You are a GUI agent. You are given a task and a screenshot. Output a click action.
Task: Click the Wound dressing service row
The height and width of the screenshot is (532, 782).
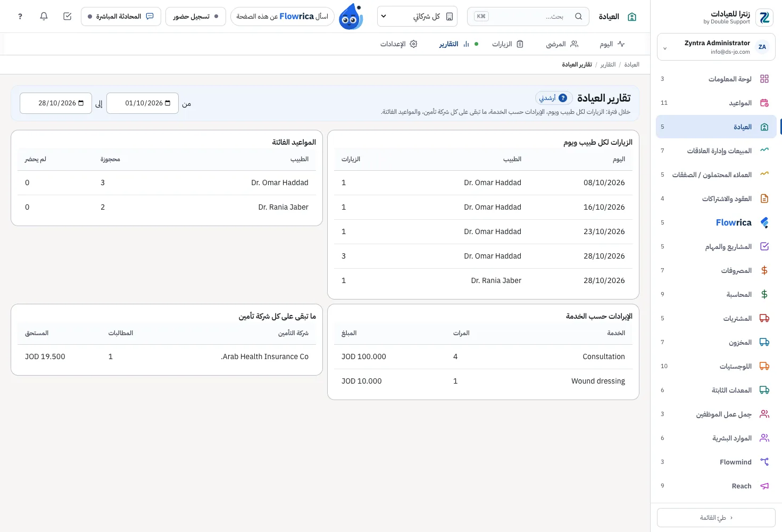coord(483,381)
